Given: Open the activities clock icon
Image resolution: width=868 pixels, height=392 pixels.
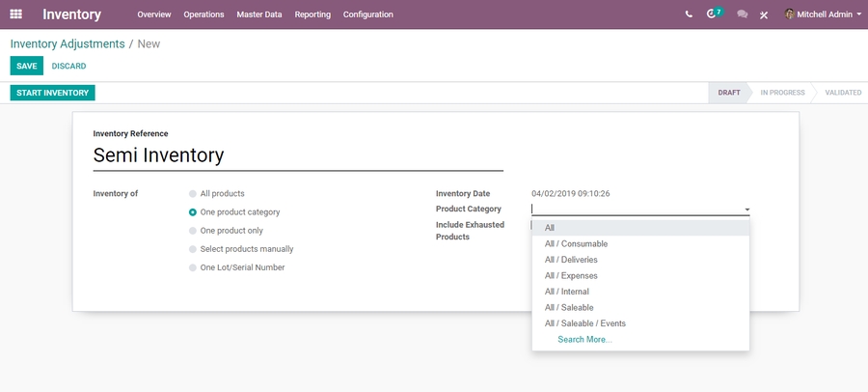Looking at the screenshot, I should (713, 14).
